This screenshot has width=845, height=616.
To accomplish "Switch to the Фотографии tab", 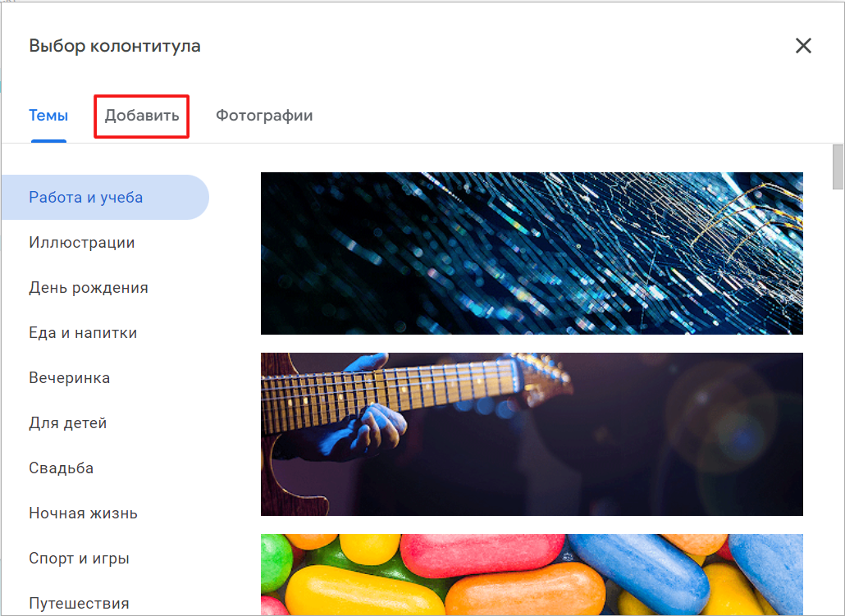I will click(263, 116).
